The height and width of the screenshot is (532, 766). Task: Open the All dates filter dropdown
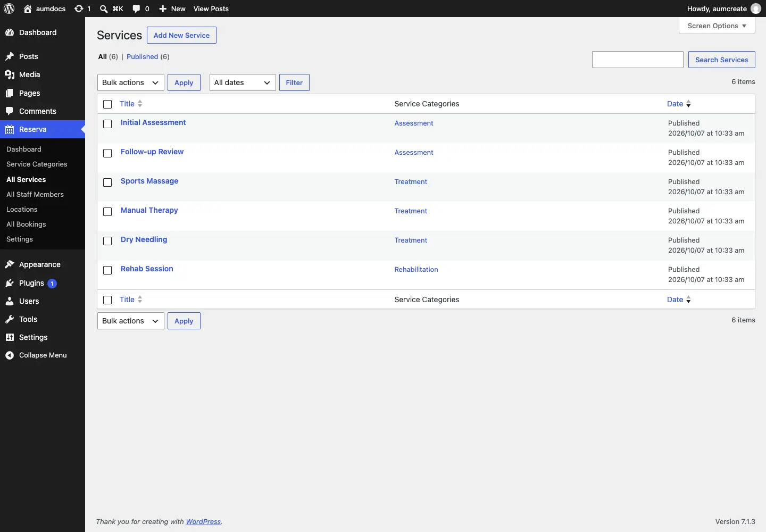point(243,82)
